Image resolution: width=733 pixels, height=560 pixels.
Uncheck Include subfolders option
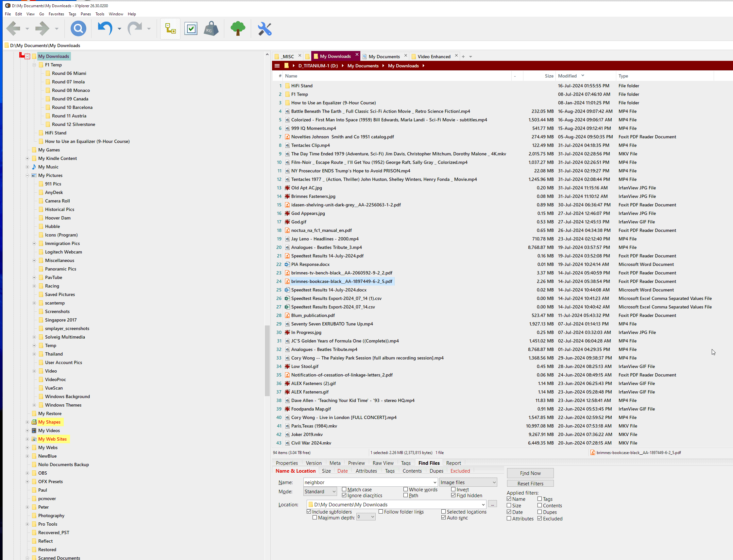(309, 512)
